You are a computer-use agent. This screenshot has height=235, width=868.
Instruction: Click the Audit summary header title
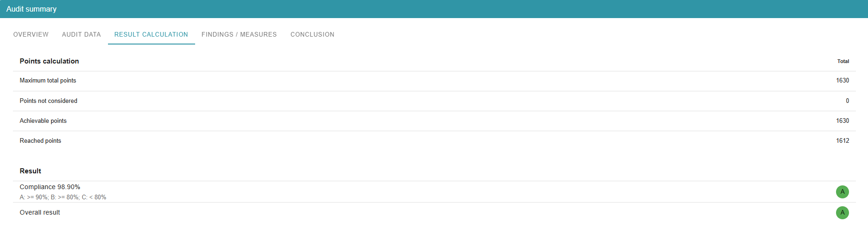32,9
